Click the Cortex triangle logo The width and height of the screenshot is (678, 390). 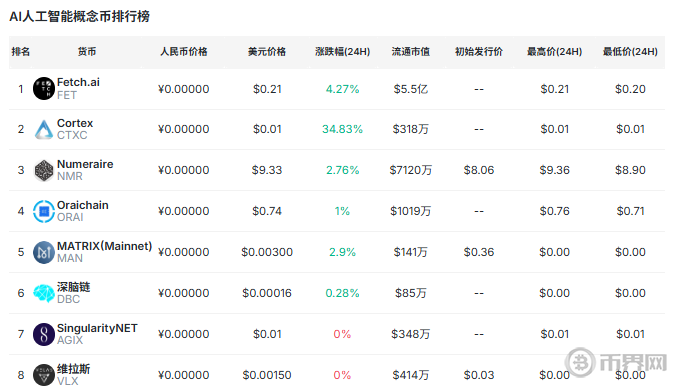44,129
